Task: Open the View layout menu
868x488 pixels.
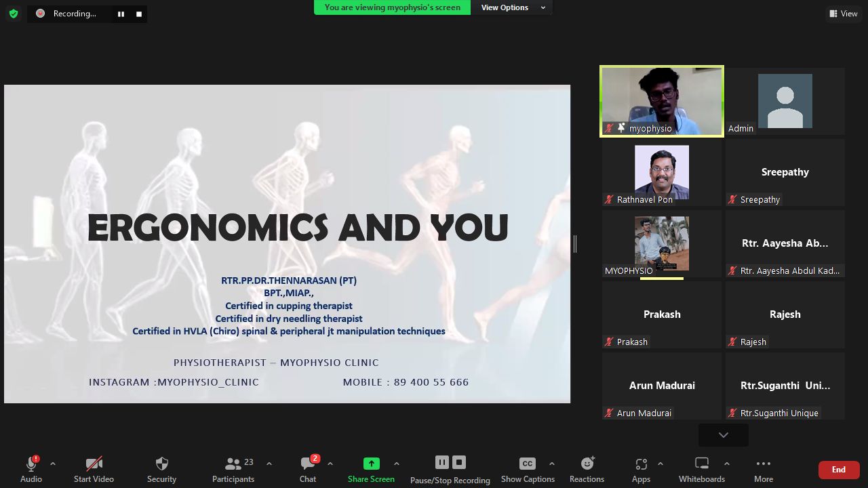Action: click(x=843, y=14)
